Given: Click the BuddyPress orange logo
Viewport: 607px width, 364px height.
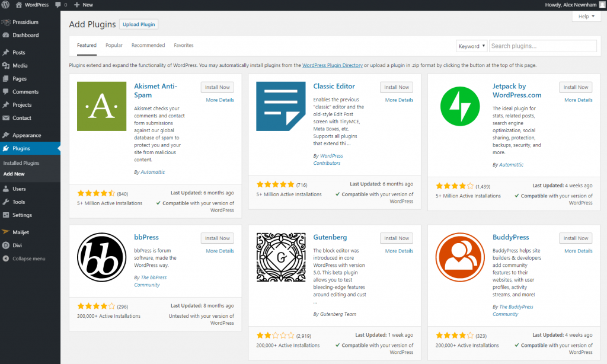Looking at the screenshot, I should click(460, 257).
